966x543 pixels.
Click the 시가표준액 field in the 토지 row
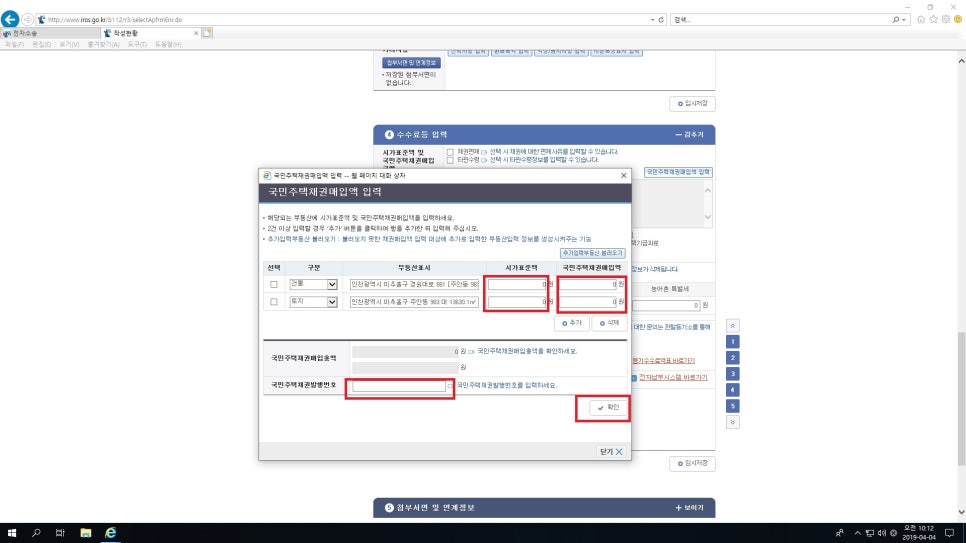pyautogui.click(x=518, y=301)
